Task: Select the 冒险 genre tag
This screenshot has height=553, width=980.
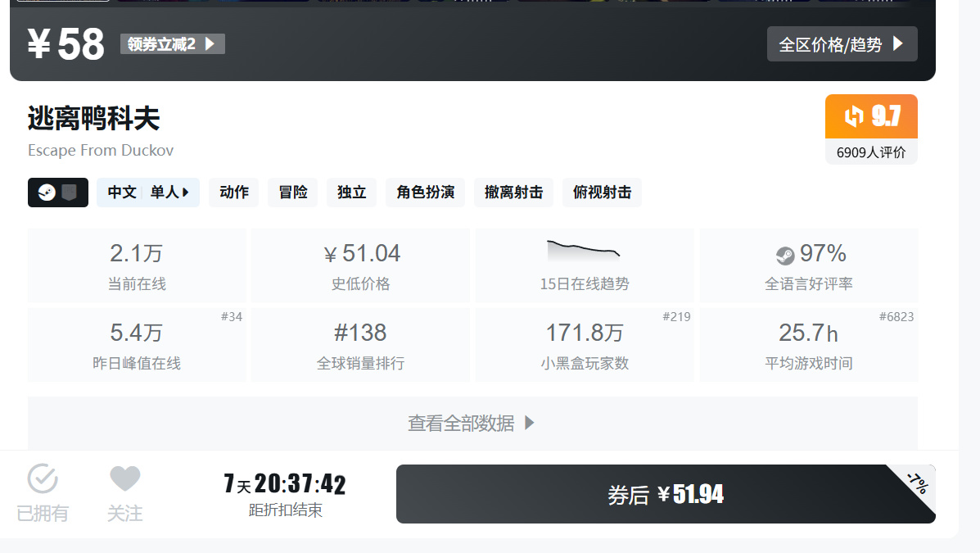Action: [292, 192]
